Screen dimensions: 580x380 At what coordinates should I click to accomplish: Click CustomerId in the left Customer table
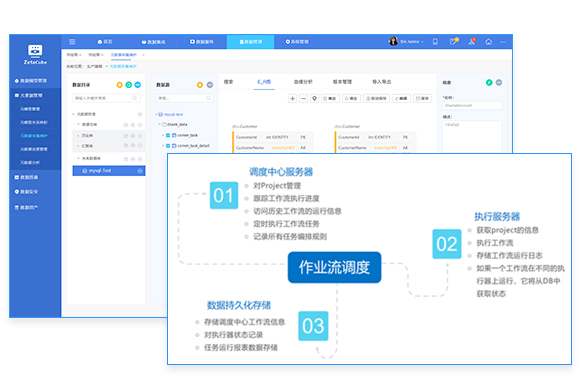[246, 137]
